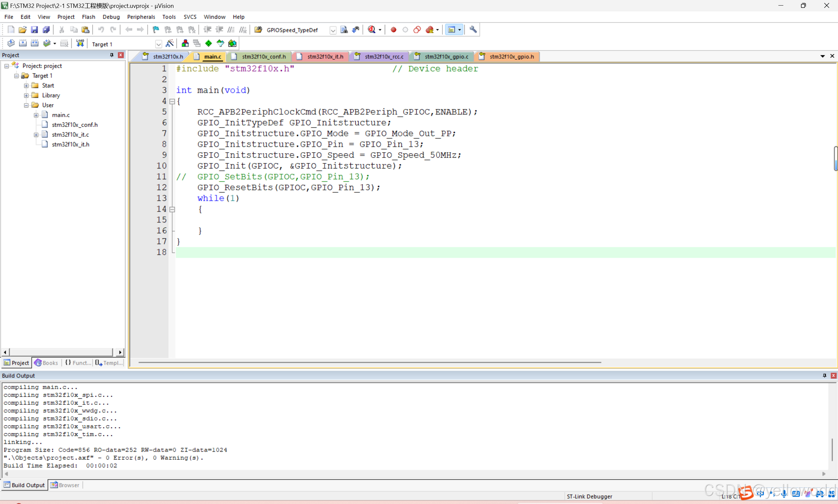Open the Peripherals menu
This screenshot has height=504, width=838.
(141, 17)
